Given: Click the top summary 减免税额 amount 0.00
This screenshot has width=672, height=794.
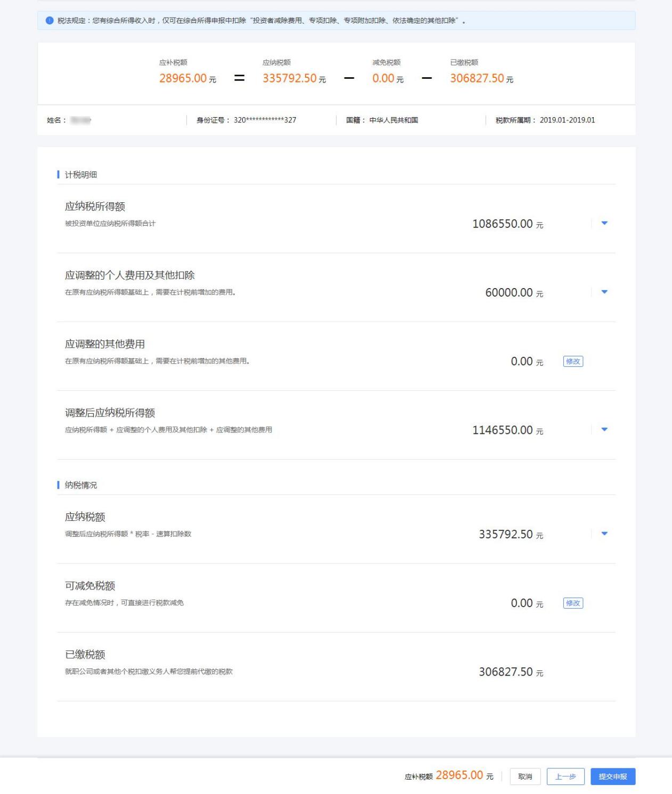Looking at the screenshot, I should click(383, 78).
